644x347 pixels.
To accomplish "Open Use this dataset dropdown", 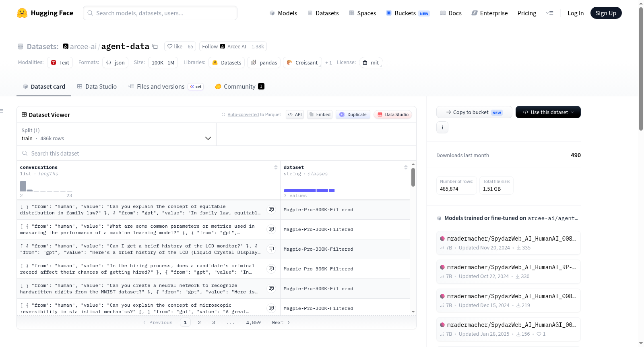I will (548, 112).
